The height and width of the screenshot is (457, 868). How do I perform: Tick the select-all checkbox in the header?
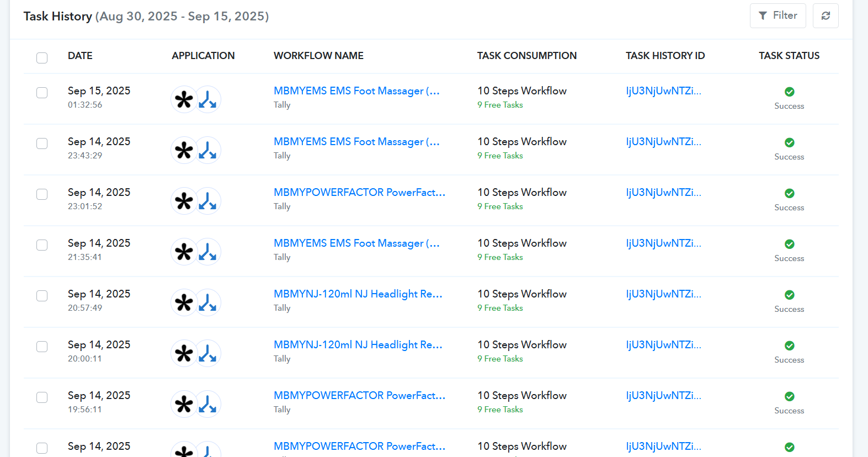[x=42, y=58]
